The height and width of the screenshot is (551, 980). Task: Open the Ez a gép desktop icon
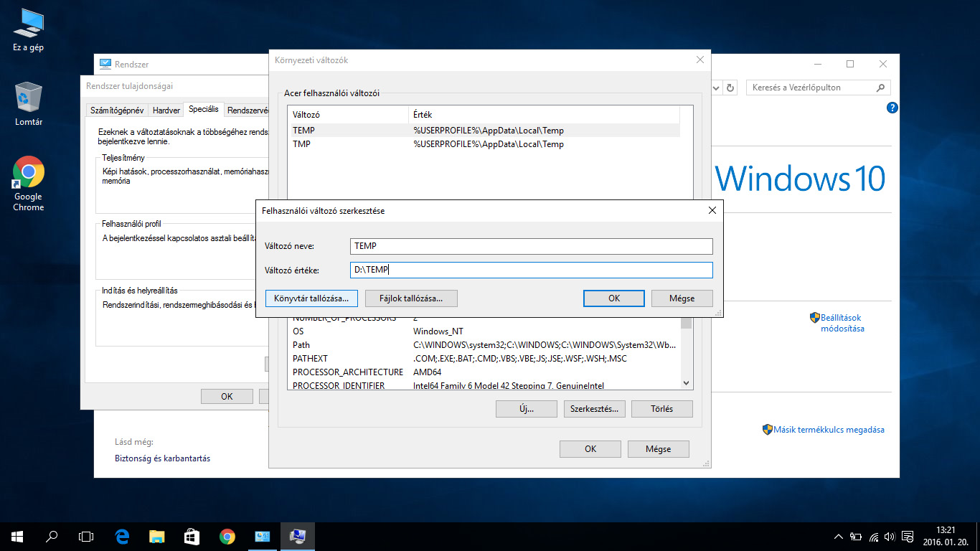tap(28, 24)
